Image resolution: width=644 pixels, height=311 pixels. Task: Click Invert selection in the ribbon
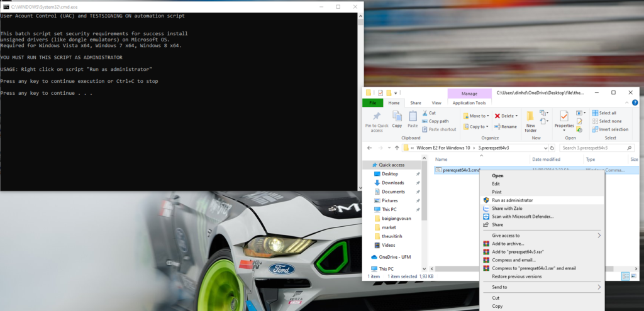[610, 129]
